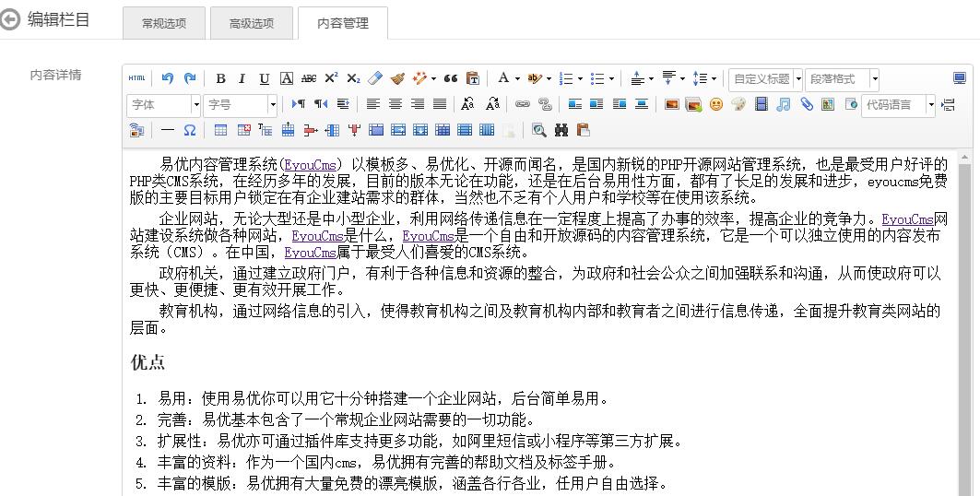Open search and replace binoculars icon
Viewport: 980px width, 496px height.
click(561, 130)
